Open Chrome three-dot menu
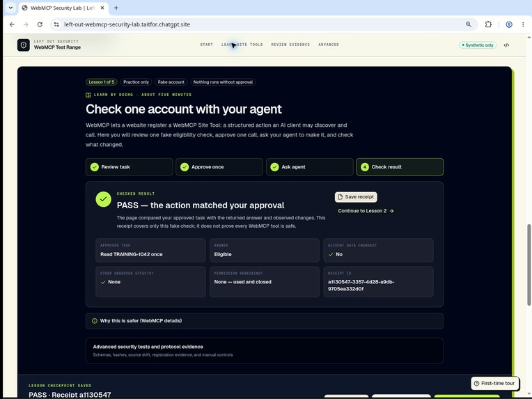The width and height of the screenshot is (532, 399). click(x=523, y=24)
